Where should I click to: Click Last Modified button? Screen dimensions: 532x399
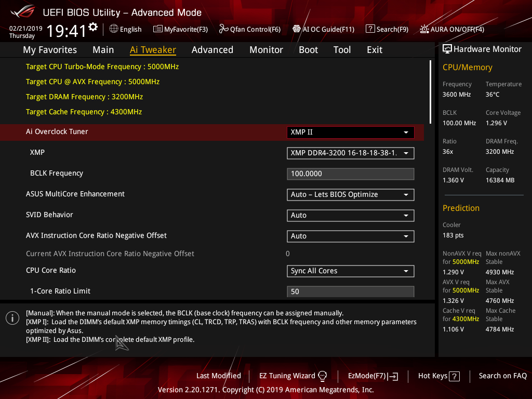click(218, 376)
